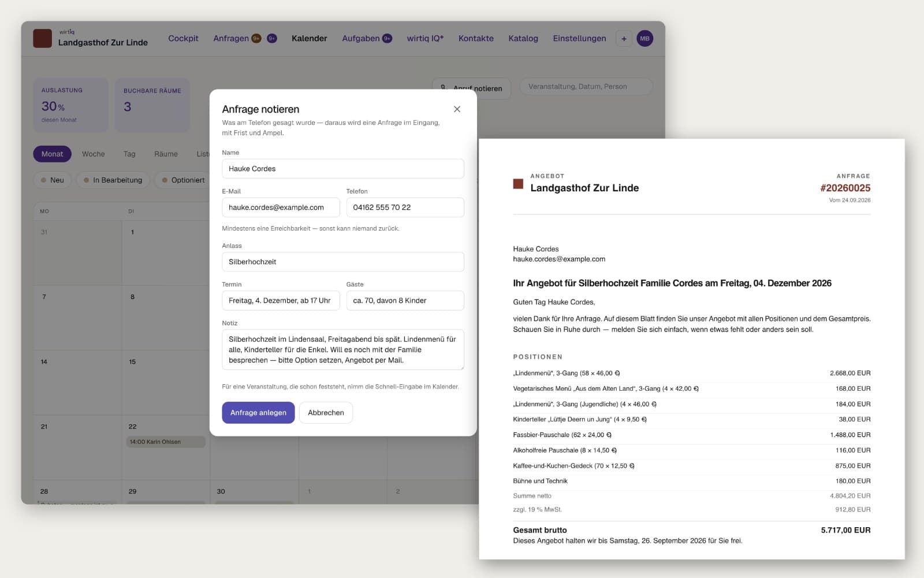This screenshot has height=578, width=924.
Task: Click the E-Mail input field
Action: (281, 208)
